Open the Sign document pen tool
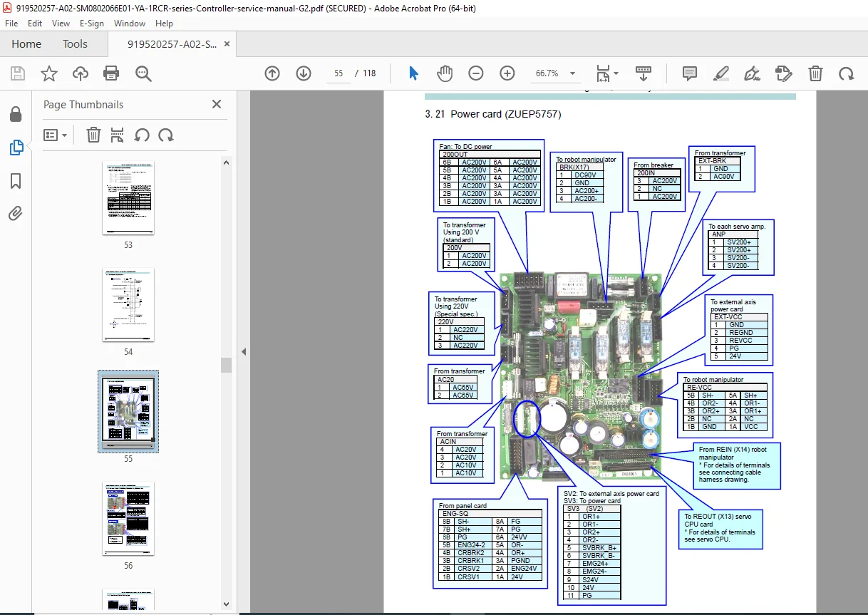 752,73
